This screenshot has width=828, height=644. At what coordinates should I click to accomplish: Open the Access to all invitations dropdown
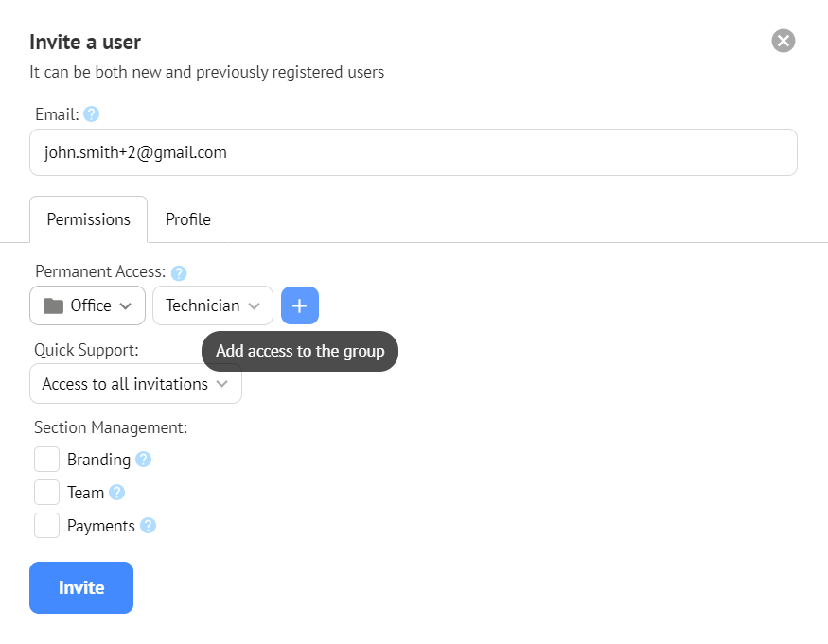pos(135,384)
